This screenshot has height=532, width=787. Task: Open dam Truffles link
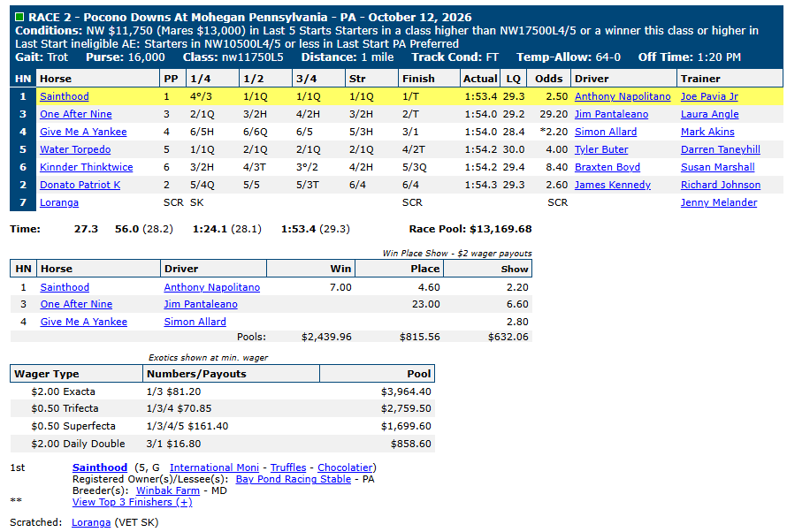pyautogui.click(x=288, y=467)
